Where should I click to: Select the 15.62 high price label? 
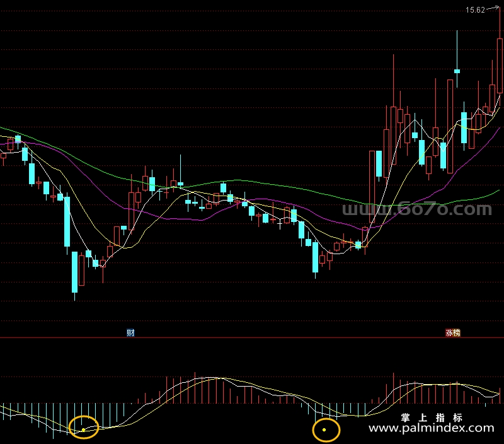475,10
